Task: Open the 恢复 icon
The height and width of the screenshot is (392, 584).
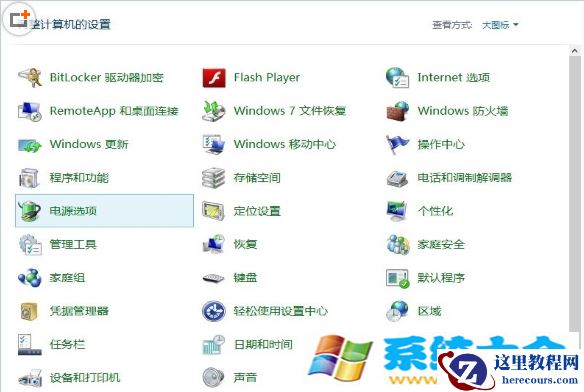Action: tap(214, 244)
